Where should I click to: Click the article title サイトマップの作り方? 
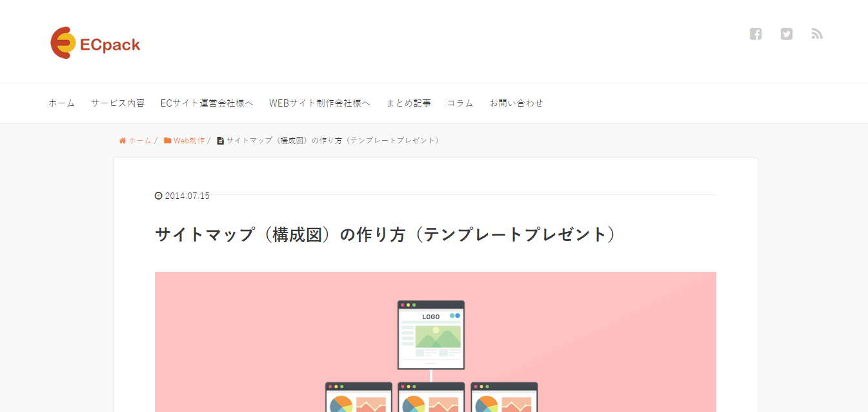pos(385,234)
